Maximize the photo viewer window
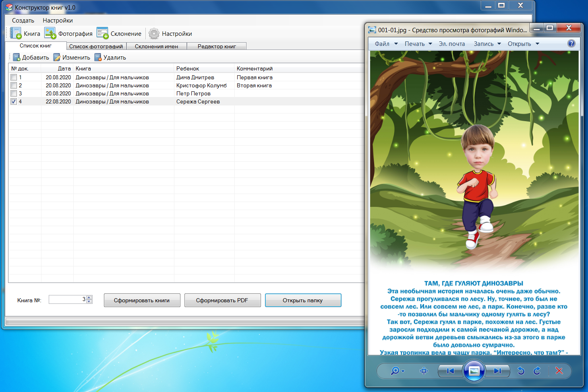 pos(549,28)
